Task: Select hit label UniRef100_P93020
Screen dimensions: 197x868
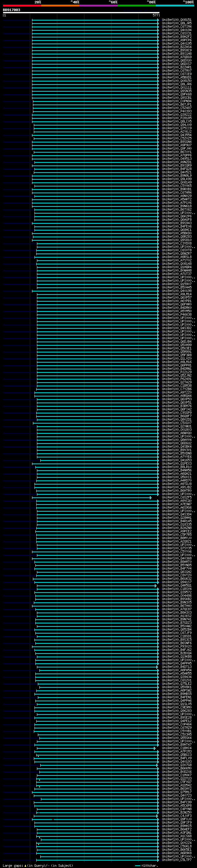Action: coord(177,646)
